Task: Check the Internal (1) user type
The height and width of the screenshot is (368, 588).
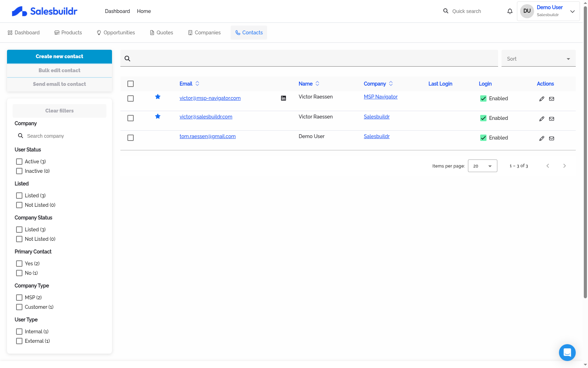Action: click(19, 332)
